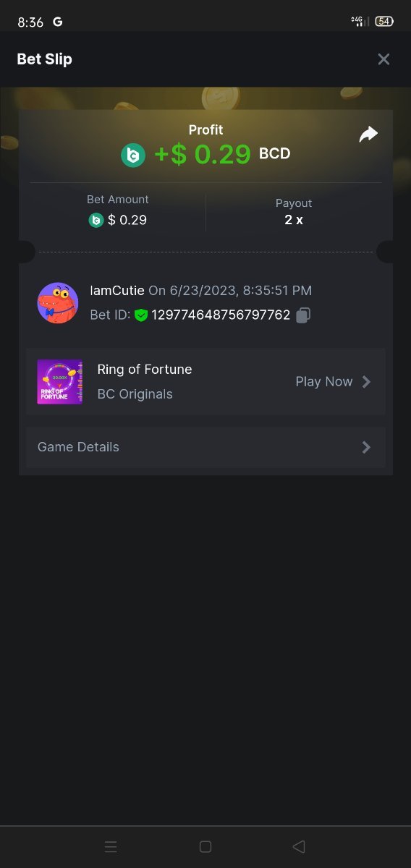
Task: Tap the green verified shield icon
Action: 141,315
